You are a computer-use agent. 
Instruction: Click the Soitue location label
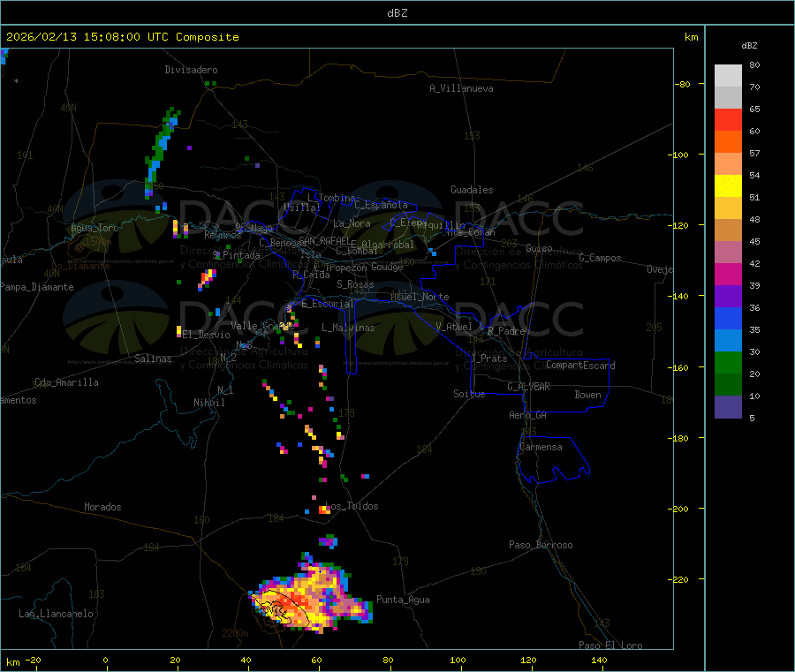coord(469,394)
